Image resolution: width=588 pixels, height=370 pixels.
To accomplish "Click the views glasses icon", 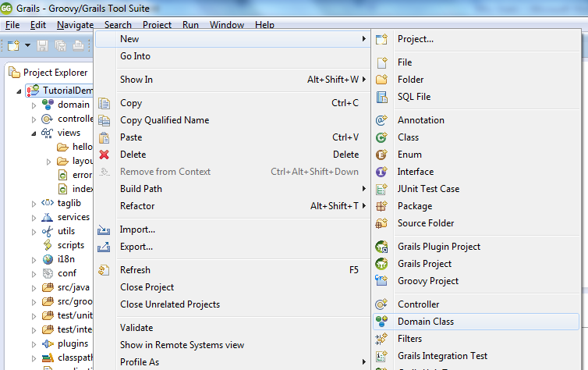I will pyautogui.click(x=47, y=133).
